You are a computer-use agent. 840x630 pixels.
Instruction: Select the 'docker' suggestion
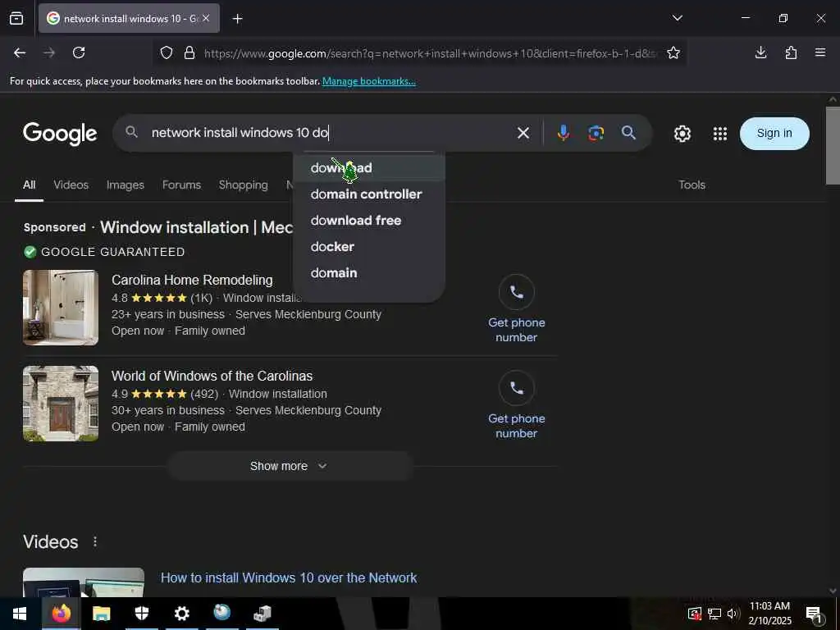368,246
